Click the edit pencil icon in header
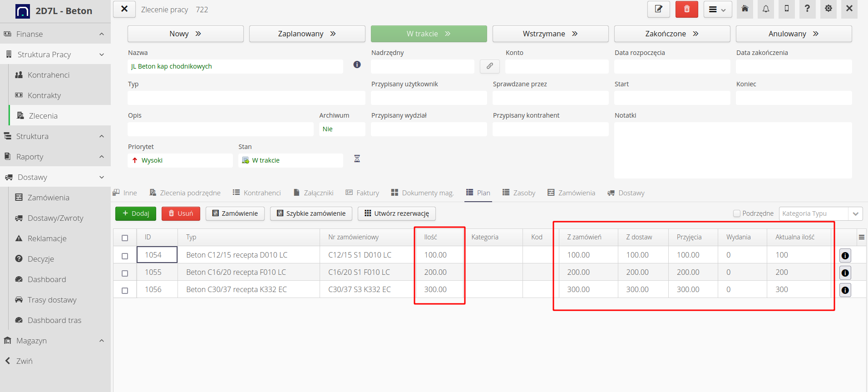868x392 pixels. [658, 9]
